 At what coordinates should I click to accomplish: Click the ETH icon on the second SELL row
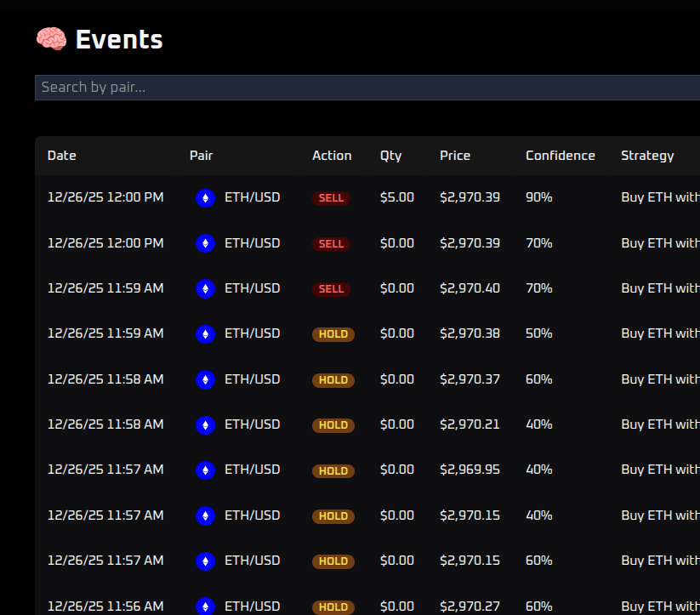pyautogui.click(x=205, y=242)
